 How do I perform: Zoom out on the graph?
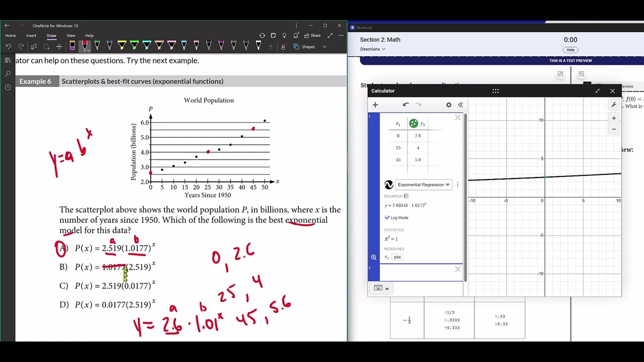pyautogui.click(x=614, y=129)
